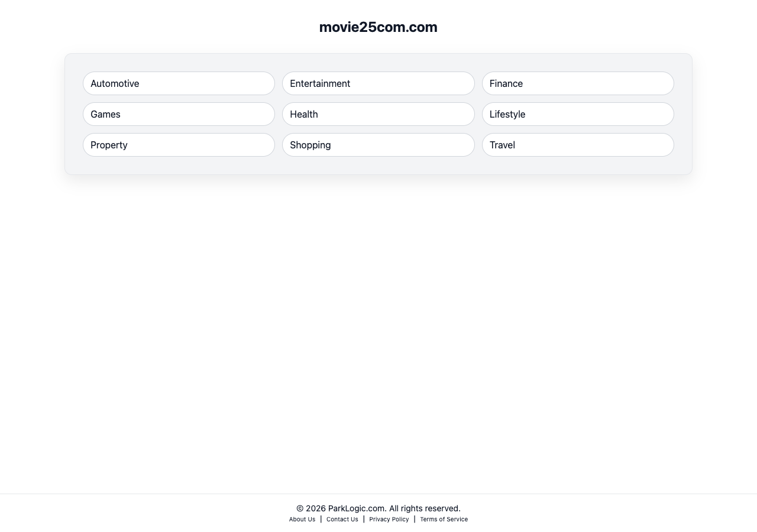Open About Us in the footer
This screenshot has width=757, height=532.
pyautogui.click(x=302, y=520)
